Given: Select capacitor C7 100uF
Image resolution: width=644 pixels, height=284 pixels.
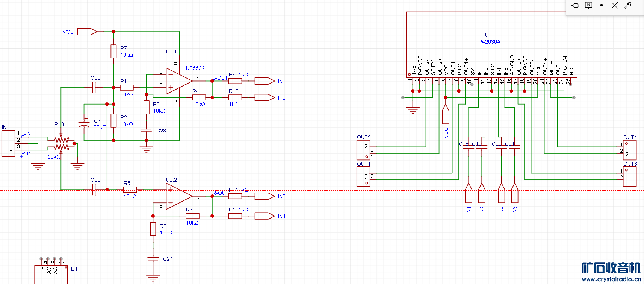Looking at the screenshot, I should 84,124.
